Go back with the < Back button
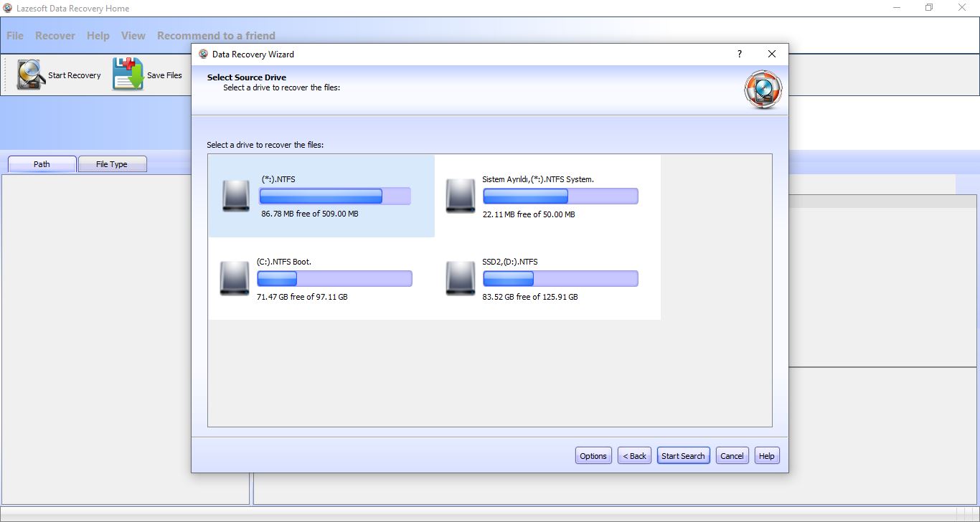Viewport: 980px width, 522px height. point(634,456)
